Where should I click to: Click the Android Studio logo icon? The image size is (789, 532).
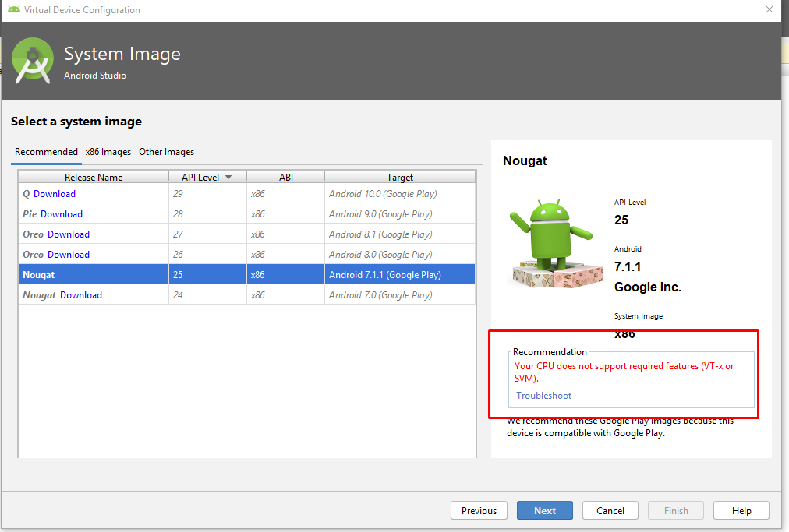[x=32, y=60]
